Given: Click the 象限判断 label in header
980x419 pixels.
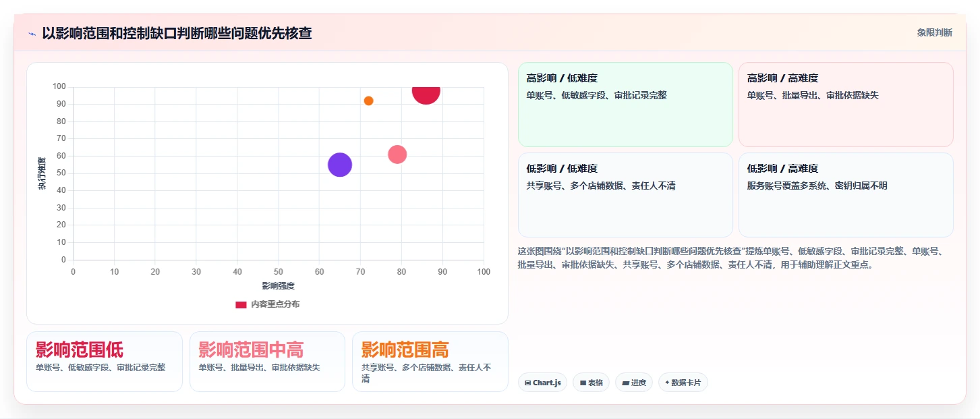Looking at the screenshot, I should tap(934, 32).
